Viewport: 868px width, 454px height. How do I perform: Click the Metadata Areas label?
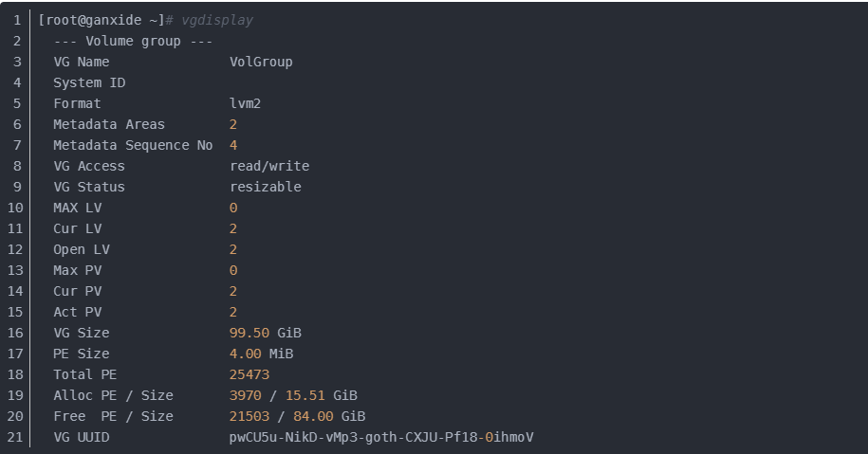109,124
